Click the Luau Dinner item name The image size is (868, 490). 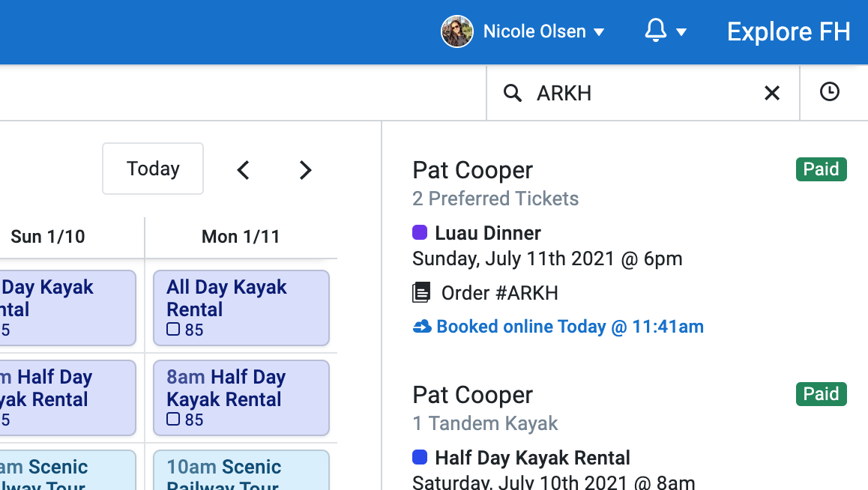[x=488, y=233]
